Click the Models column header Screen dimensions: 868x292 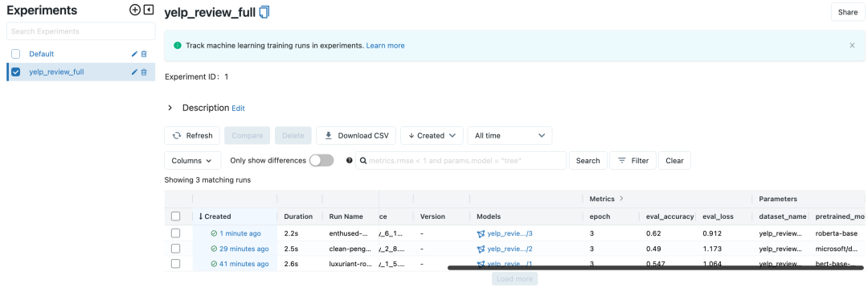pyautogui.click(x=489, y=216)
